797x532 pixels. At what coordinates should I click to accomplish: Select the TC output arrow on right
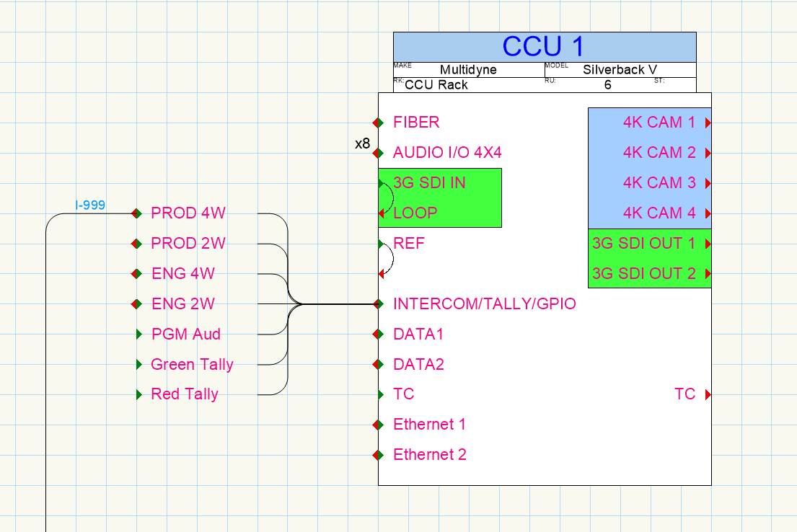[x=708, y=394]
